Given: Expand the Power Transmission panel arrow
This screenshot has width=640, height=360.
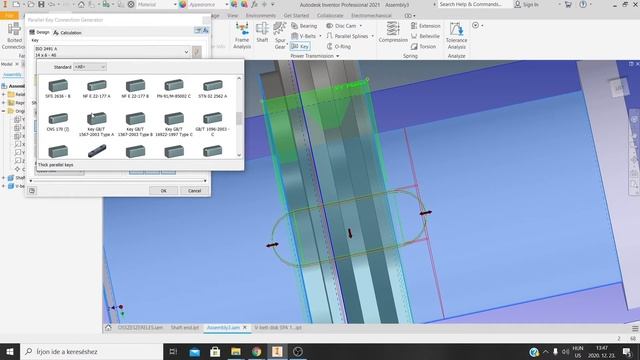Looking at the screenshot, I should (x=338, y=56).
